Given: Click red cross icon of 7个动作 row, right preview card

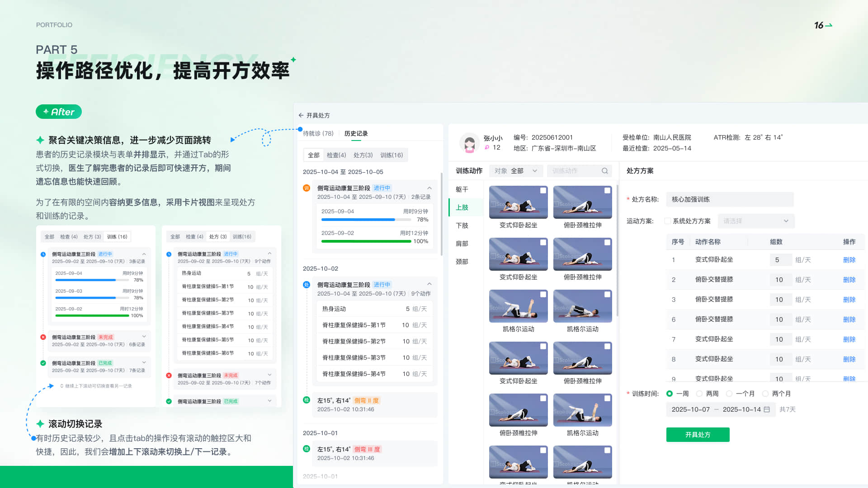Looking at the screenshot, I should coord(169,375).
